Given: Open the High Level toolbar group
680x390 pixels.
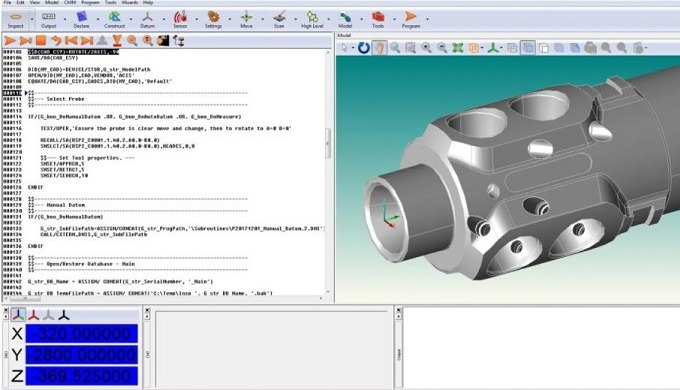Looking at the screenshot, I should click(312, 20).
